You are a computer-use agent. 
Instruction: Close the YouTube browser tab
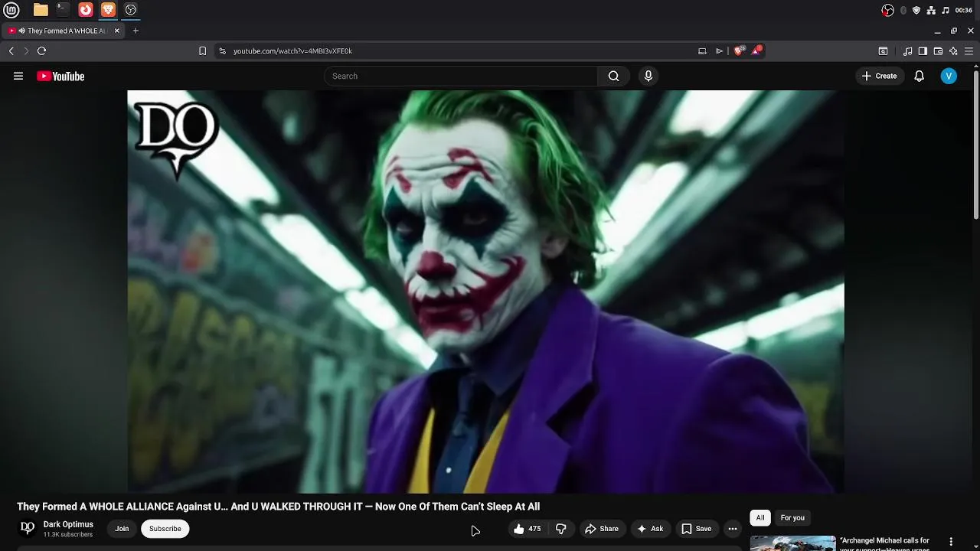coord(117,31)
